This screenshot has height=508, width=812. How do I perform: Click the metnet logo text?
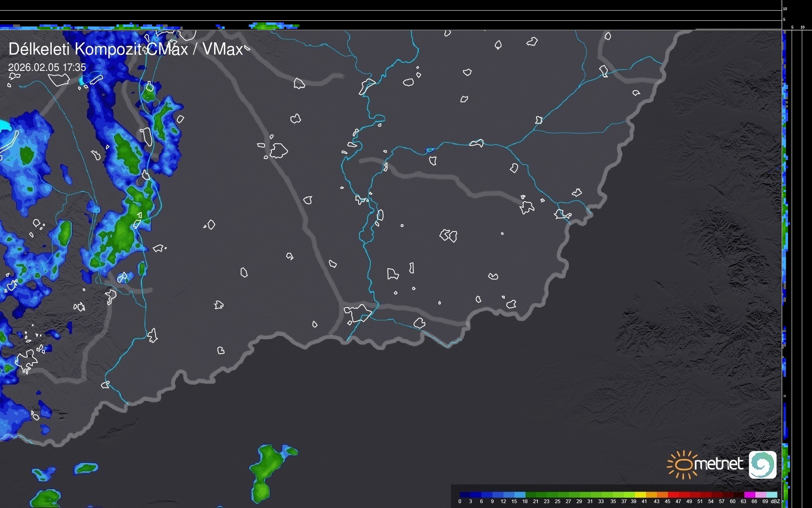(720, 464)
